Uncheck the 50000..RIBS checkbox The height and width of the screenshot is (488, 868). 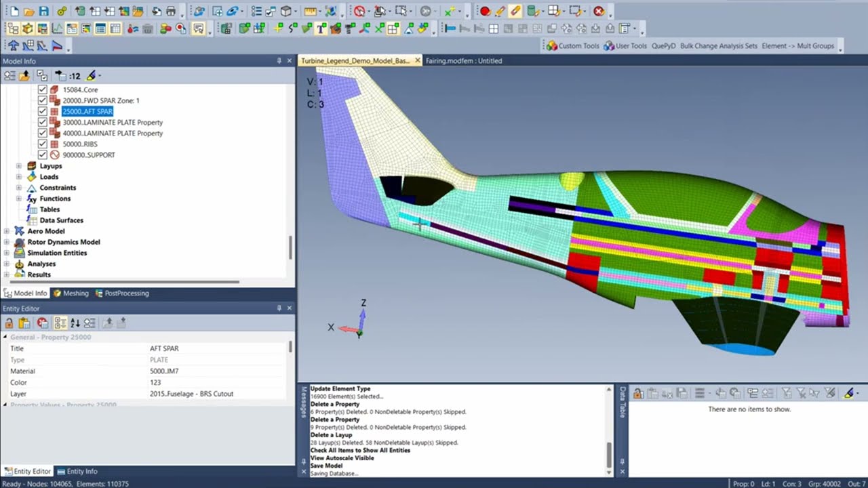click(x=43, y=144)
